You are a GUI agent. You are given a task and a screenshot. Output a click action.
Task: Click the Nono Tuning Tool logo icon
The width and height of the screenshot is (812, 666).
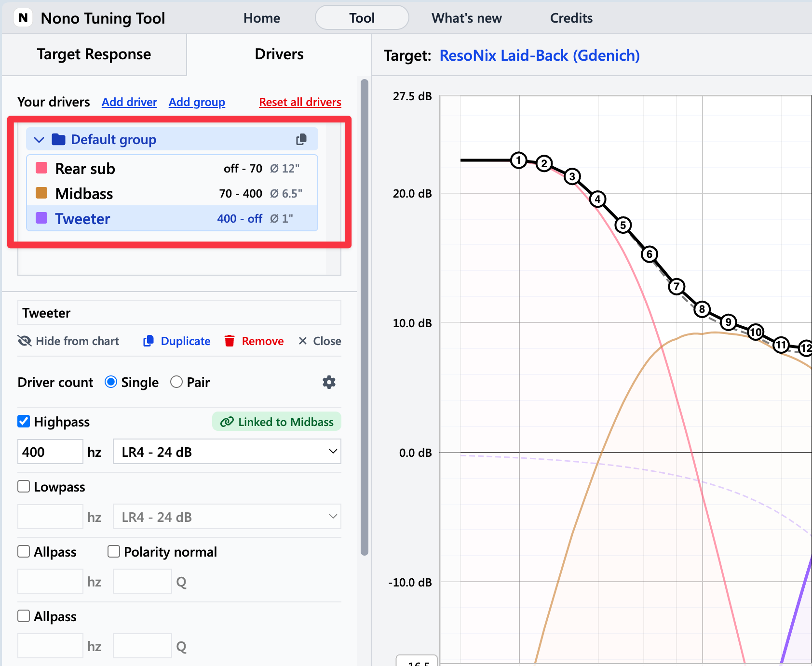pos(23,18)
